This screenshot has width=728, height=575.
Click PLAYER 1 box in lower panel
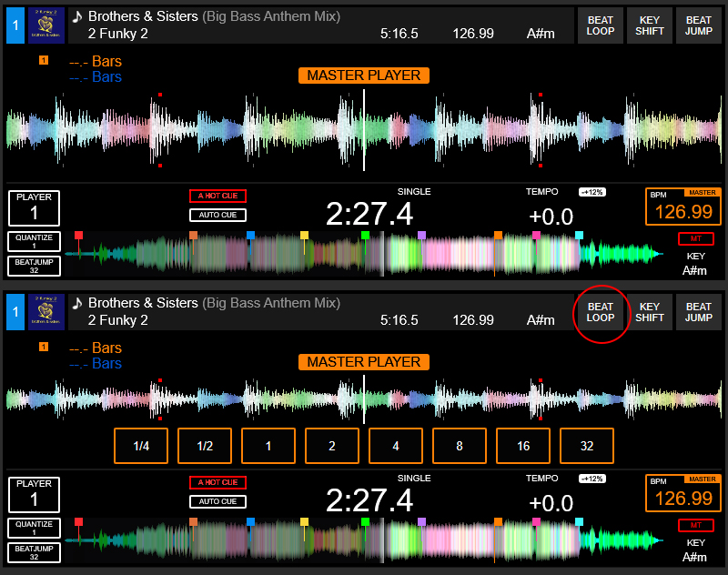pos(34,495)
